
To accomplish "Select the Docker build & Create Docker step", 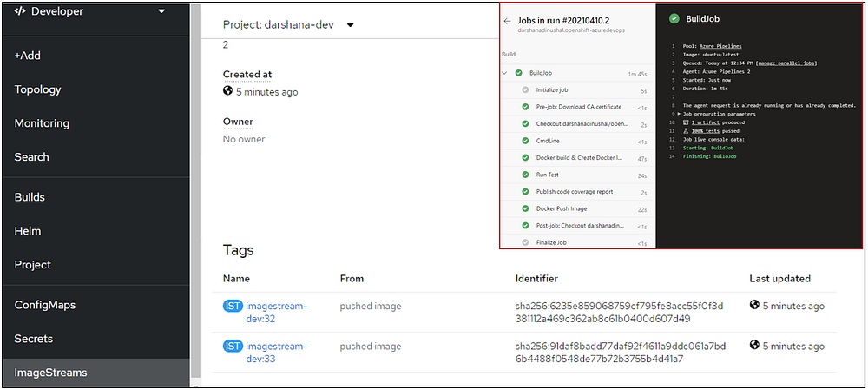I will pos(578,158).
